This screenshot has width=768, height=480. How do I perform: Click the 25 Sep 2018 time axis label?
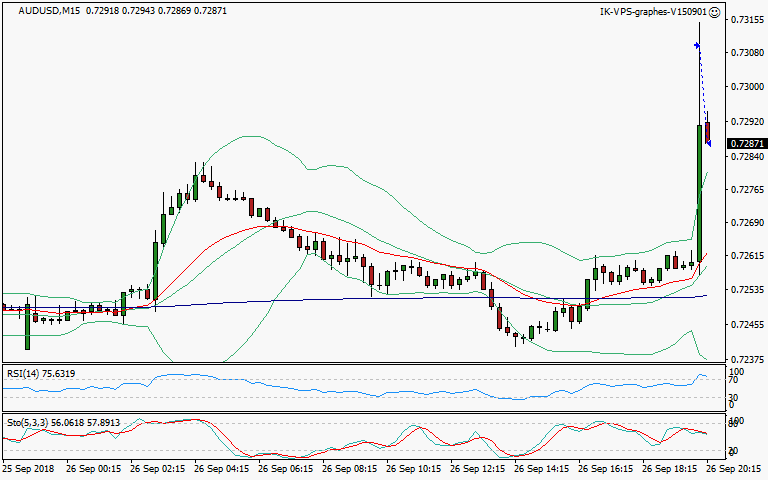click(x=28, y=469)
